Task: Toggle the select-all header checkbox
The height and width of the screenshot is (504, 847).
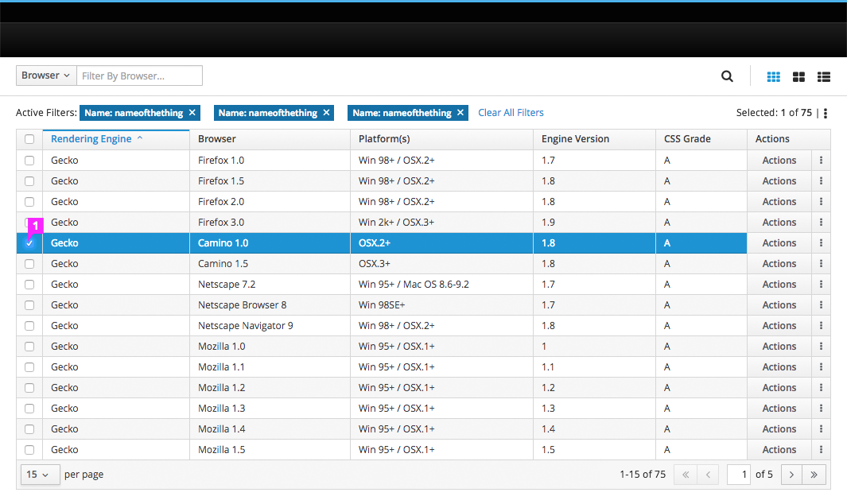Action: click(x=29, y=139)
